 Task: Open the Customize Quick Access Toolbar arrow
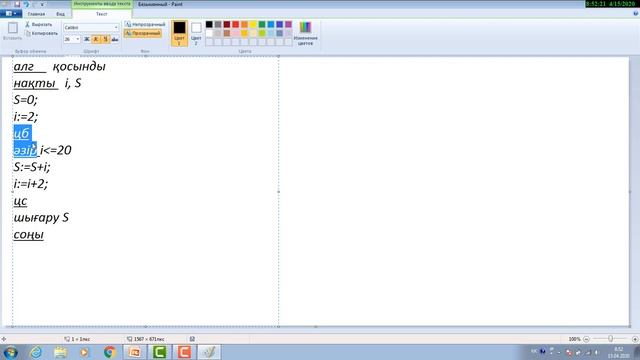pos(42,4)
